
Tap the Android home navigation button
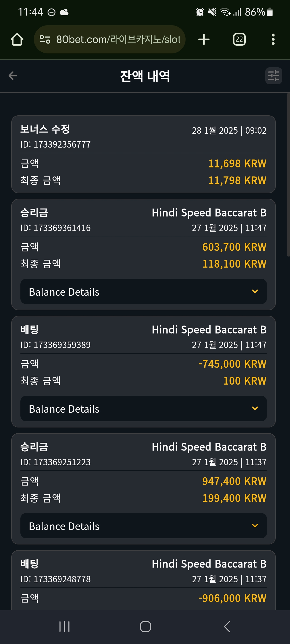tap(145, 627)
